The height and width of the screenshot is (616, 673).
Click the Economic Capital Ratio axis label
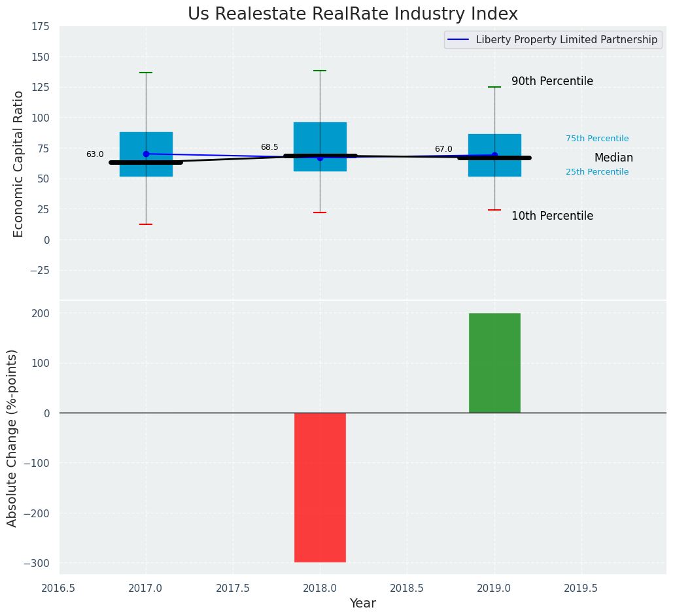point(18,163)
